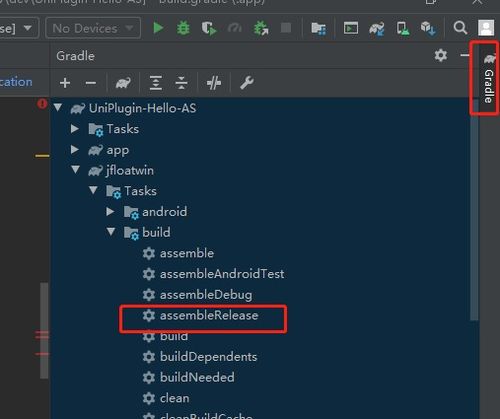Collapse the build task group
500x419 pixels.
[x=111, y=232]
